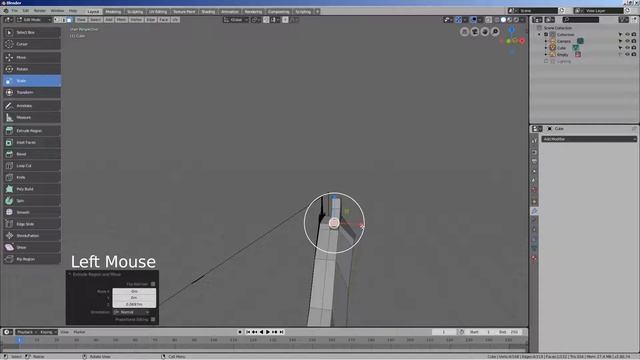Open the File menu
Viewport: 640px width, 360px height.
coord(15,11)
